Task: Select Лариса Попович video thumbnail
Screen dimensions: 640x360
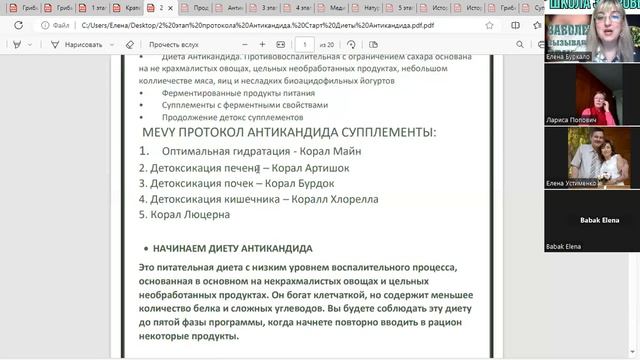Action: (x=592, y=94)
